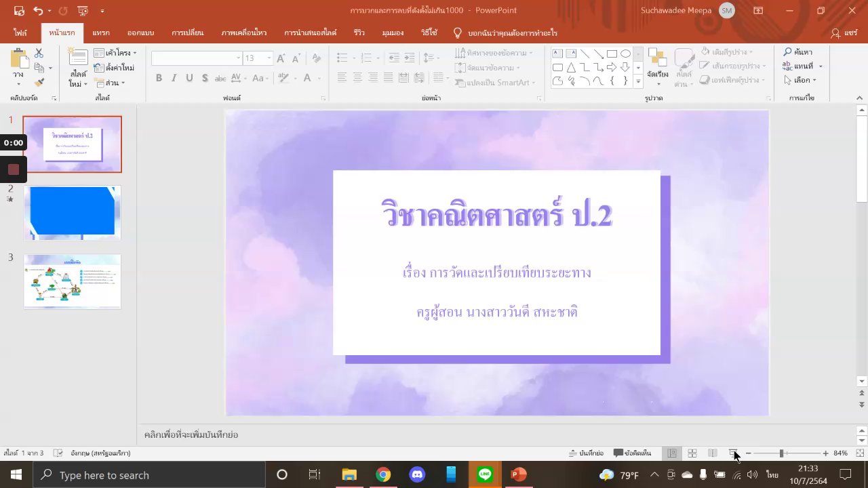Viewport: 868px width, 488px height.
Task: Open Replace (แทนที่) dropdown arrow
Action: coord(821,66)
